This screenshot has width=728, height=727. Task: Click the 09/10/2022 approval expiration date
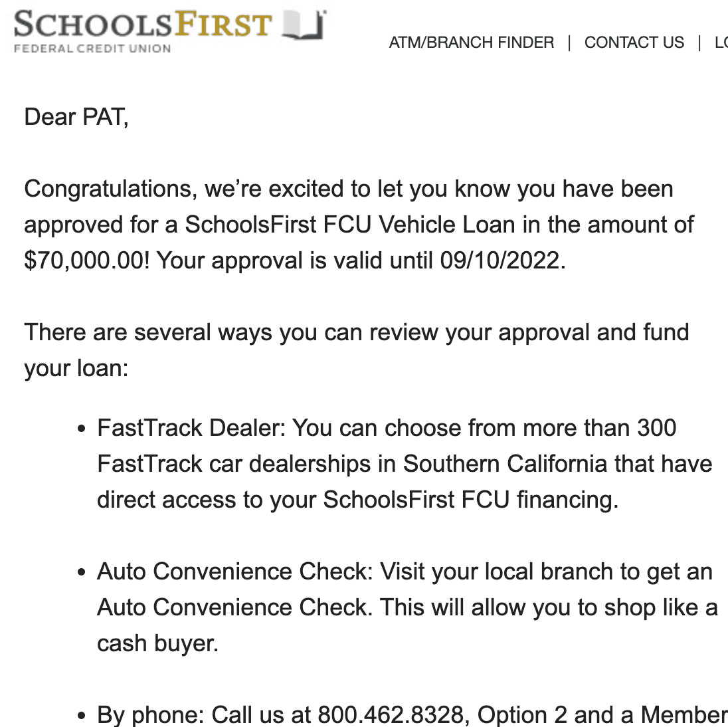[501, 260]
